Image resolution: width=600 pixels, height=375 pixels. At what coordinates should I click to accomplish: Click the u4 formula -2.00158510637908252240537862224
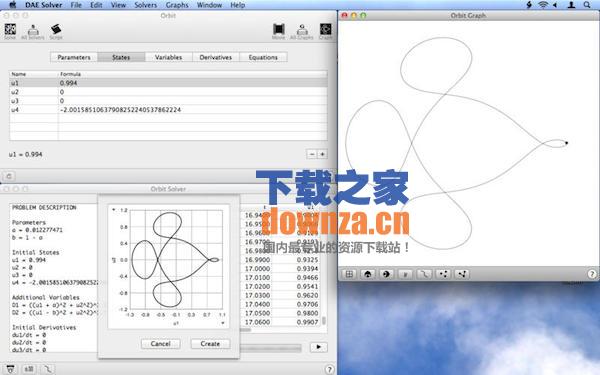tap(121, 110)
